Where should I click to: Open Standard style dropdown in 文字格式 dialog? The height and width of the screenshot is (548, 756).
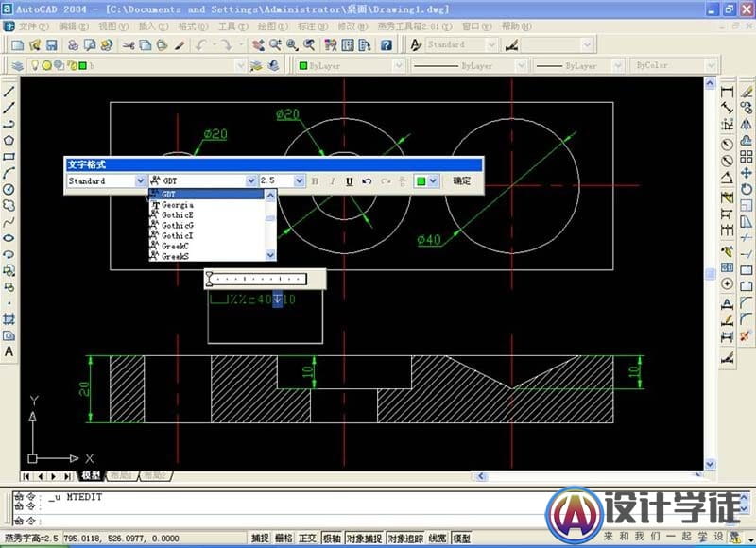(x=140, y=180)
